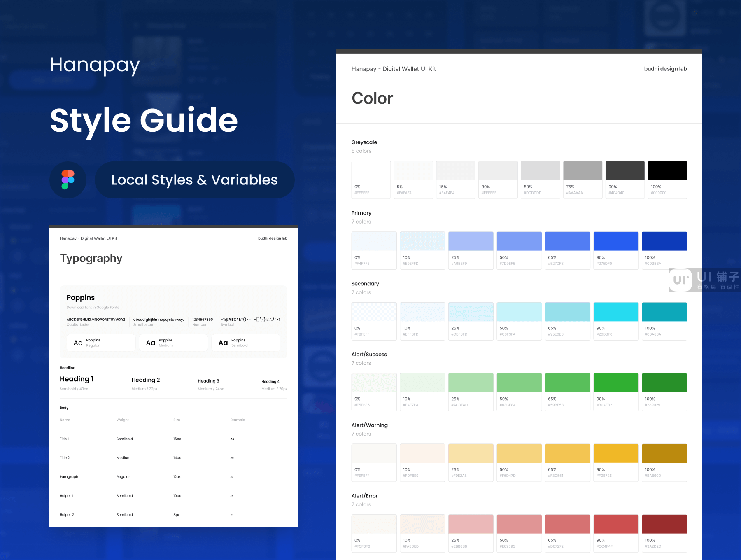Click the Title 1 row name
741x560 pixels.
[64, 439]
